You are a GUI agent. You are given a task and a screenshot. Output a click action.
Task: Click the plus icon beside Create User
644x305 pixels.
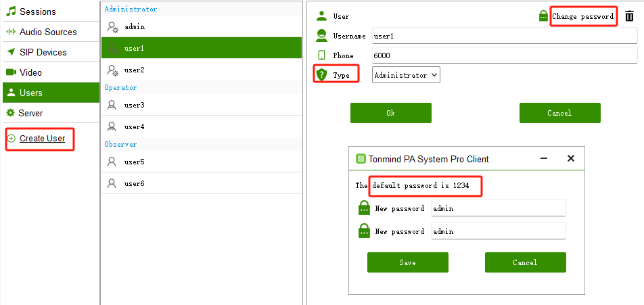(11, 139)
